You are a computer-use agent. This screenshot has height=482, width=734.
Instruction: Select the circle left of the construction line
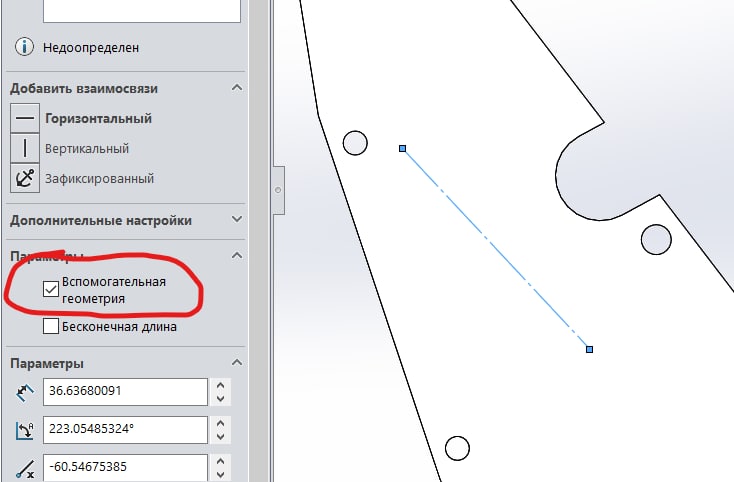tap(355, 143)
